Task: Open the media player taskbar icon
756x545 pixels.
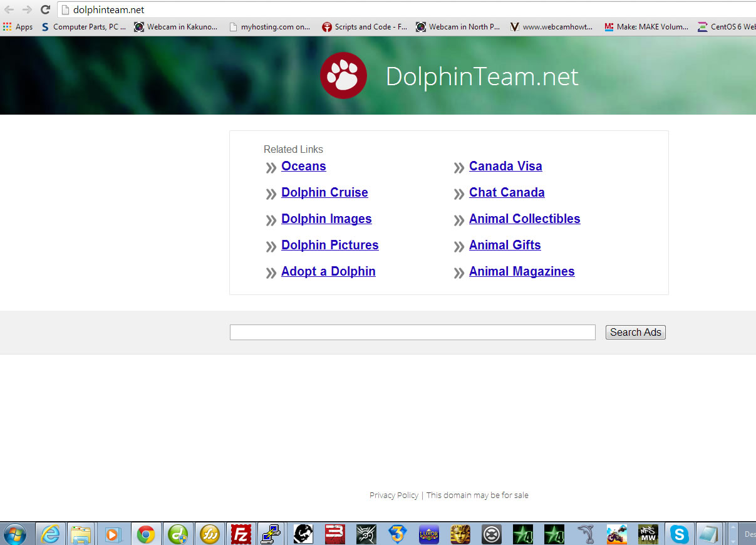Action: 113,534
